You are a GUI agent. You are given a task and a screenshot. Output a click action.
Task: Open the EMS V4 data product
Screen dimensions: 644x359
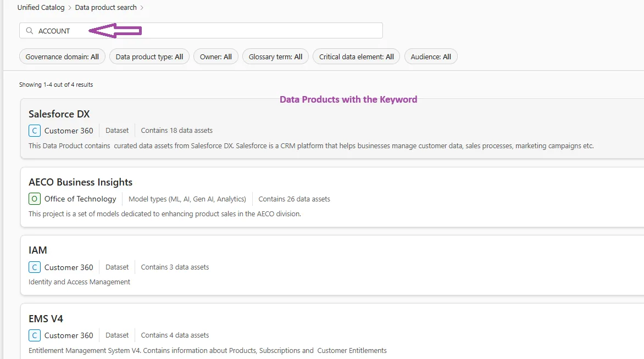click(x=46, y=318)
